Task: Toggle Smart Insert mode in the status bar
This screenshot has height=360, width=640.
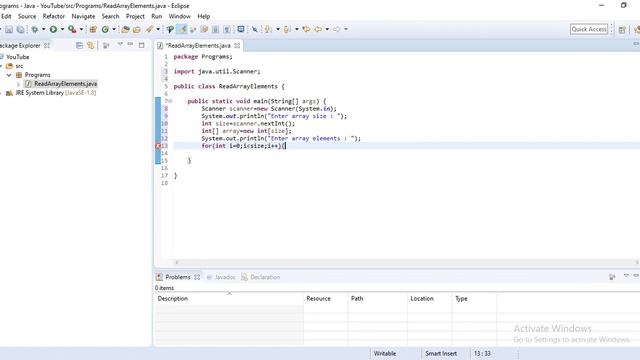Action: click(441, 353)
